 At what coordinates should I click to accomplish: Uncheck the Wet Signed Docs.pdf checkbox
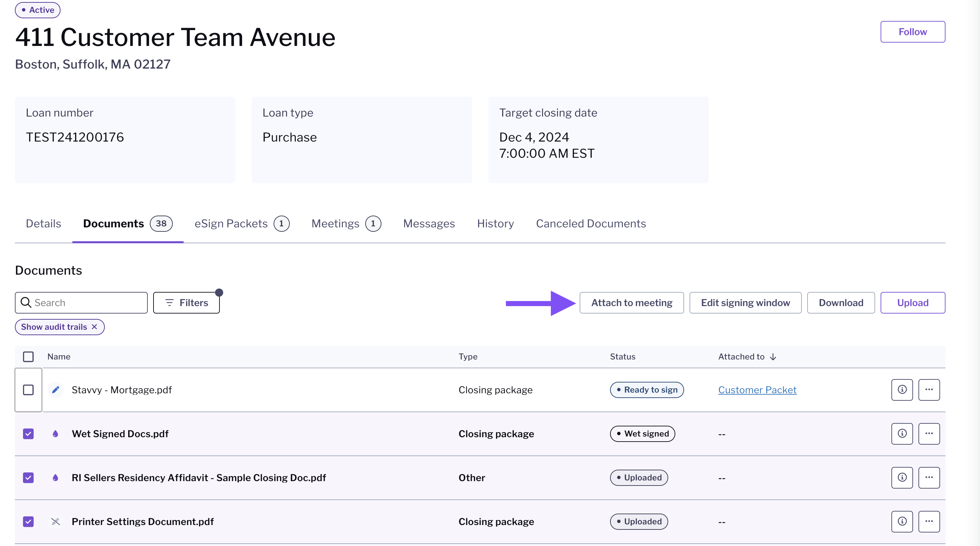point(28,433)
